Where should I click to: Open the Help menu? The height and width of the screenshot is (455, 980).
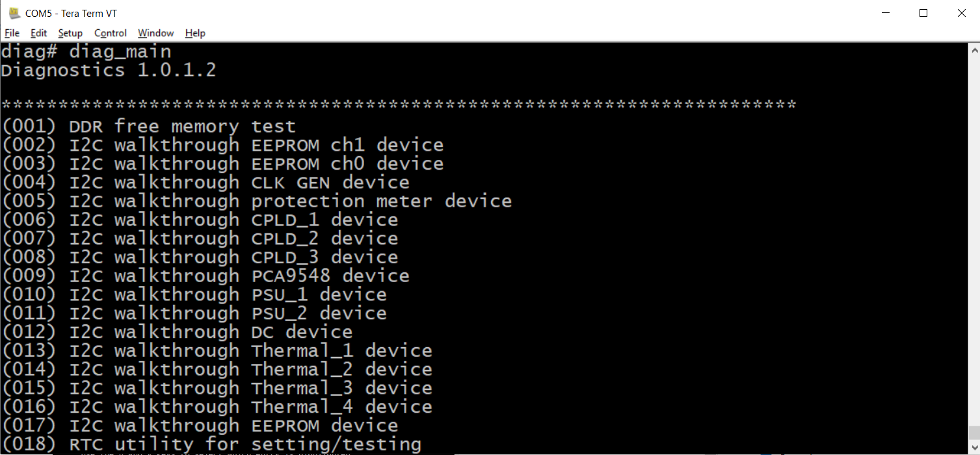click(x=195, y=33)
